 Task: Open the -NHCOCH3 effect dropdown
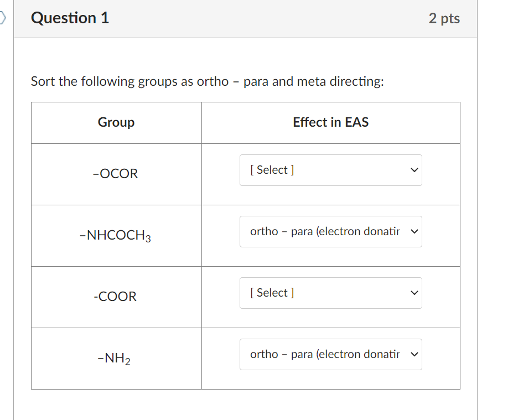[330, 231]
